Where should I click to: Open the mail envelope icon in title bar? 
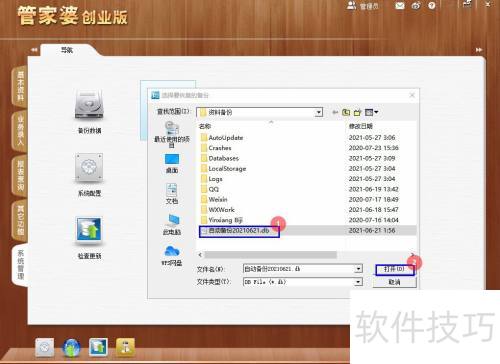click(400, 6)
